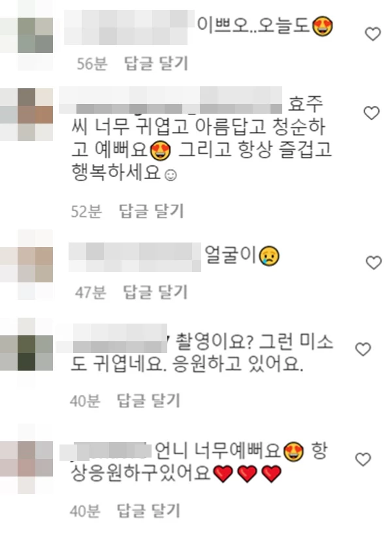Click the 56분 timestamp
Image resolution: width=392 pixels, height=536 pixels.
tap(92, 64)
